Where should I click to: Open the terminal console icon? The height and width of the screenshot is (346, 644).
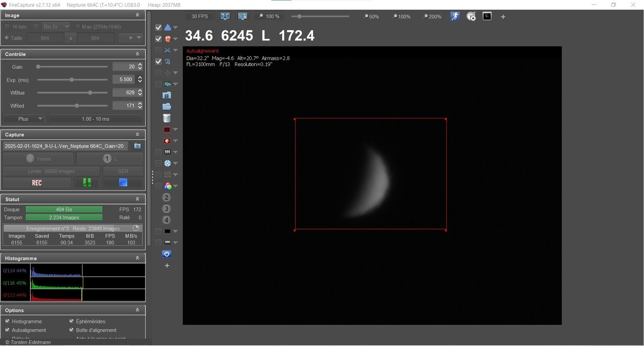click(x=487, y=16)
